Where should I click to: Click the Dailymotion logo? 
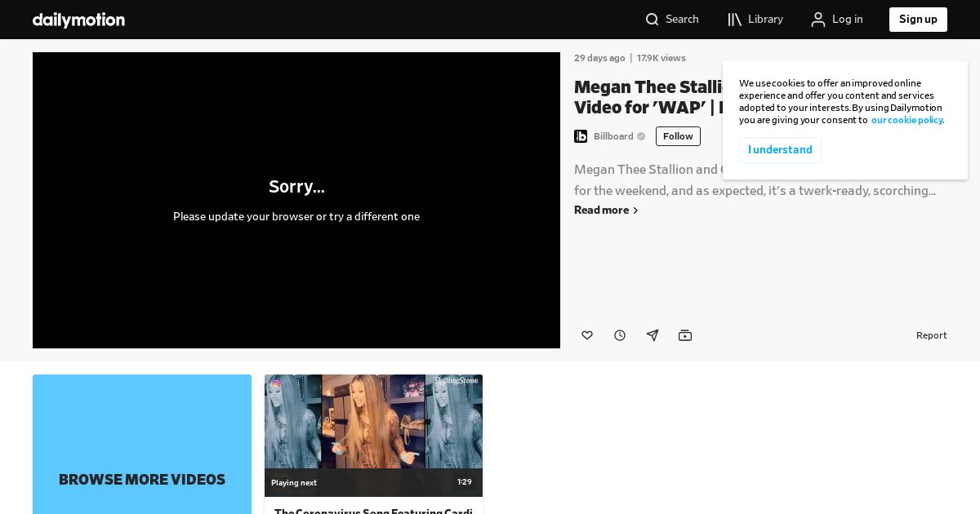[x=78, y=20]
